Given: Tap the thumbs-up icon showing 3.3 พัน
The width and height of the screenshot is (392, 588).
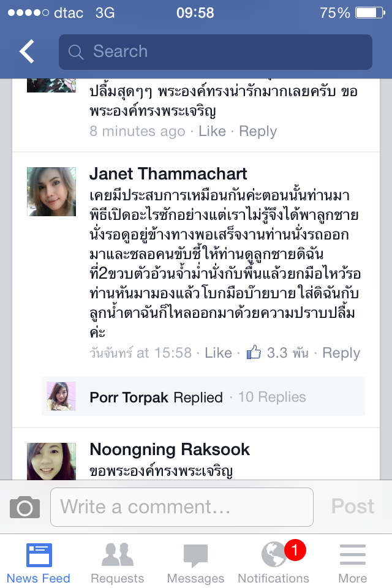Looking at the screenshot, I should 254,352.
